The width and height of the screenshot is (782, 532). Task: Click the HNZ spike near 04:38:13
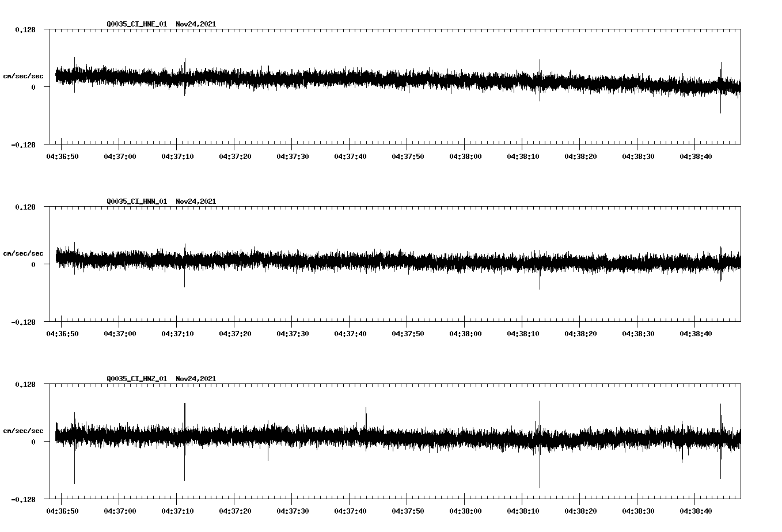540,444
